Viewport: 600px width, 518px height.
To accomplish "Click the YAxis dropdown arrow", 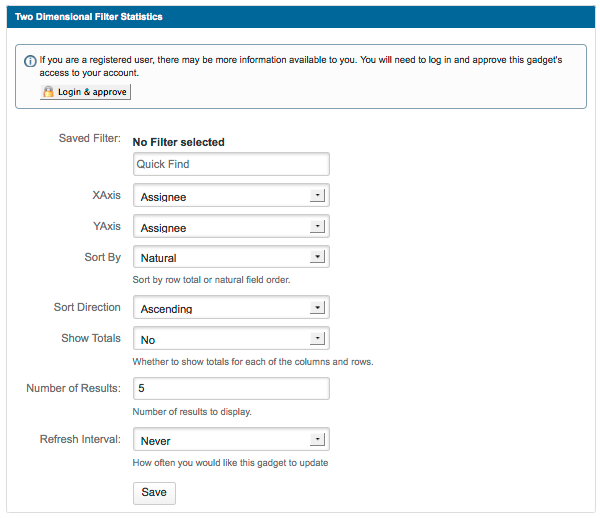I will 317,226.
